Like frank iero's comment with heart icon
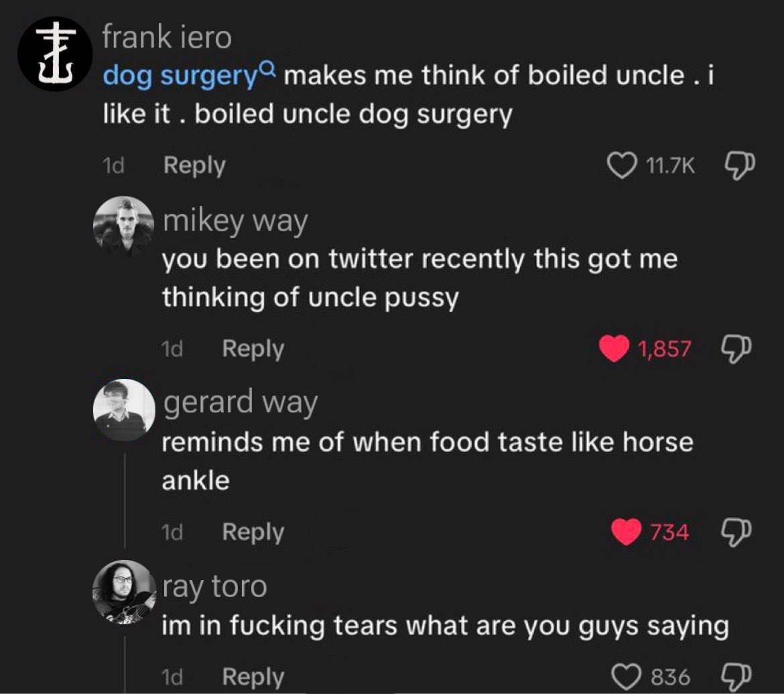The width and height of the screenshot is (784, 694). coord(621,166)
